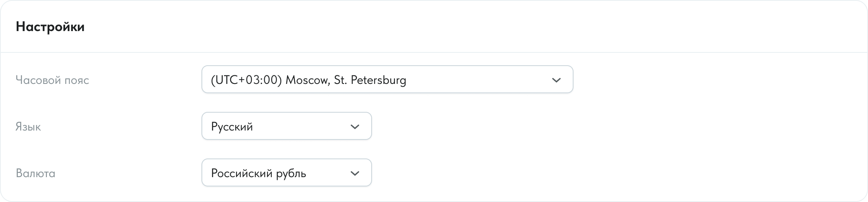Click the Часовой пояс label
868x202 pixels.
pos(52,80)
